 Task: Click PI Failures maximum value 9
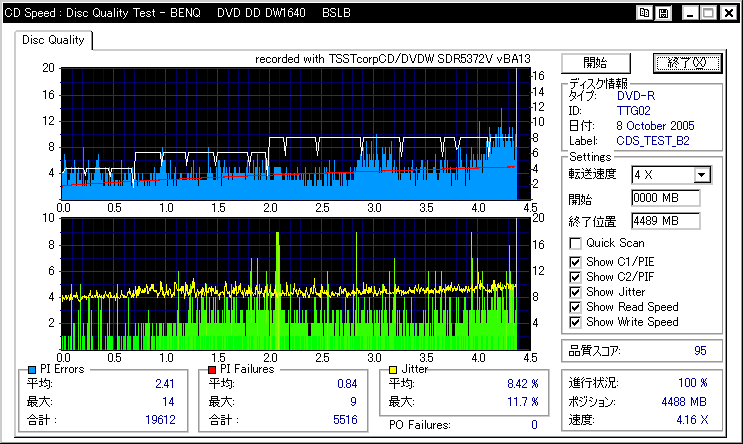tap(353, 402)
